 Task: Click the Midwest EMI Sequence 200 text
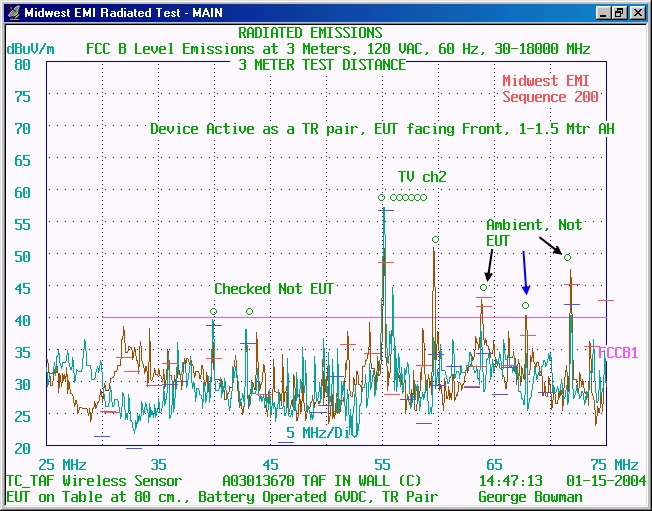[x=550, y=89]
